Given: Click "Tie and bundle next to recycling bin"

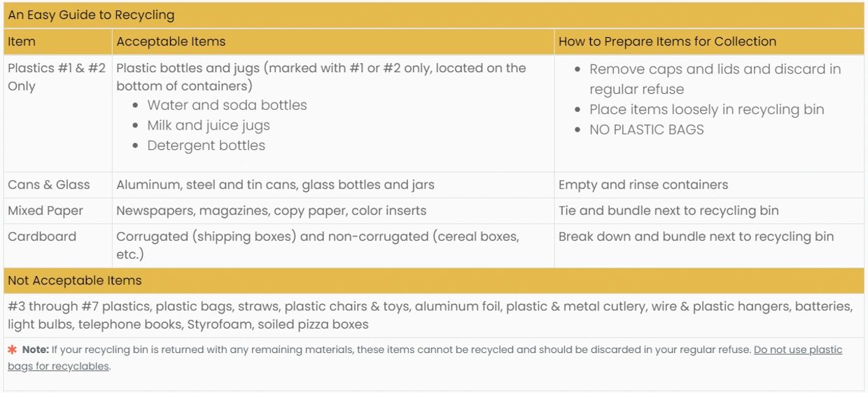Looking at the screenshot, I should coord(668,211).
